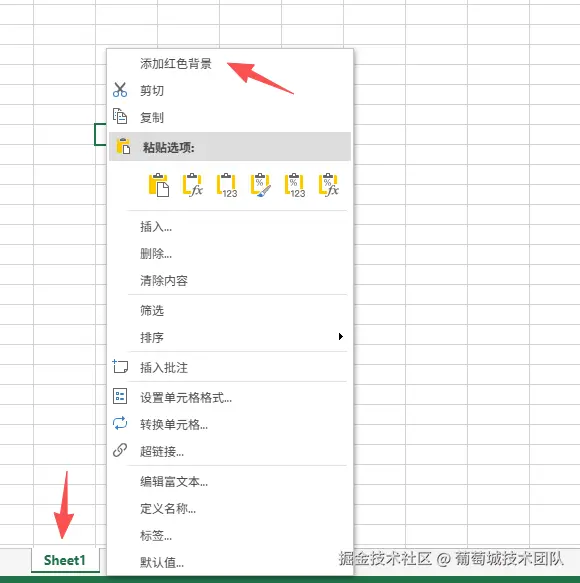Click the format cells icon beside 设置单元格格式

tap(120, 396)
